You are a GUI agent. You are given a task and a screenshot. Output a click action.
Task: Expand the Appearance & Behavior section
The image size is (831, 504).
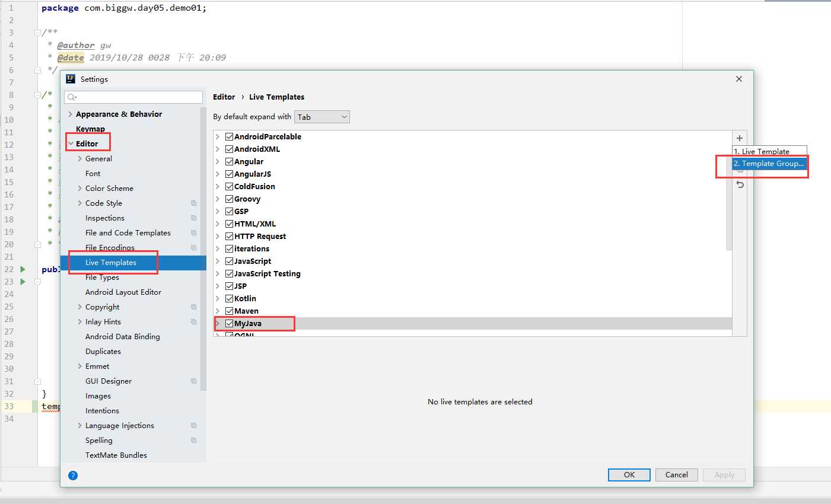pyautogui.click(x=71, y=114)
